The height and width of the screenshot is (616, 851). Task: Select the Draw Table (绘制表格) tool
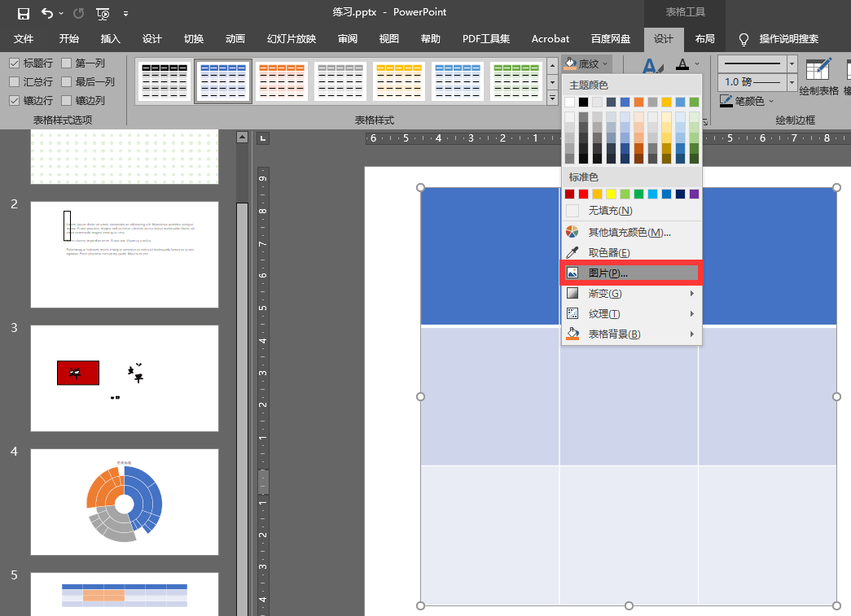(818, 76)
